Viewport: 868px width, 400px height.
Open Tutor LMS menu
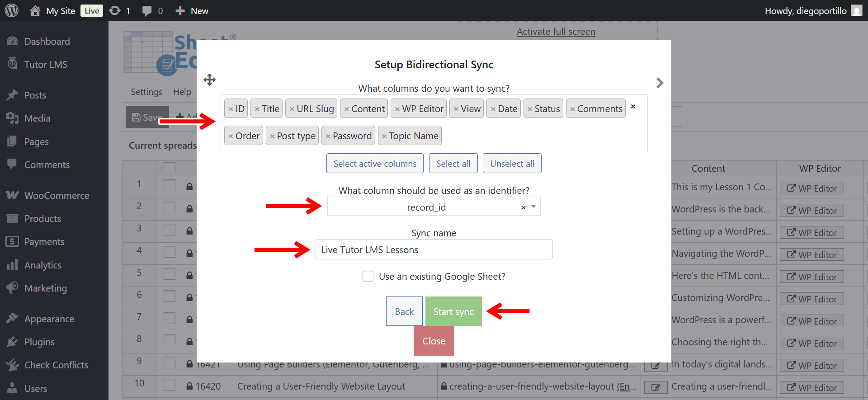pyautogui.click(x=46, y=64)
